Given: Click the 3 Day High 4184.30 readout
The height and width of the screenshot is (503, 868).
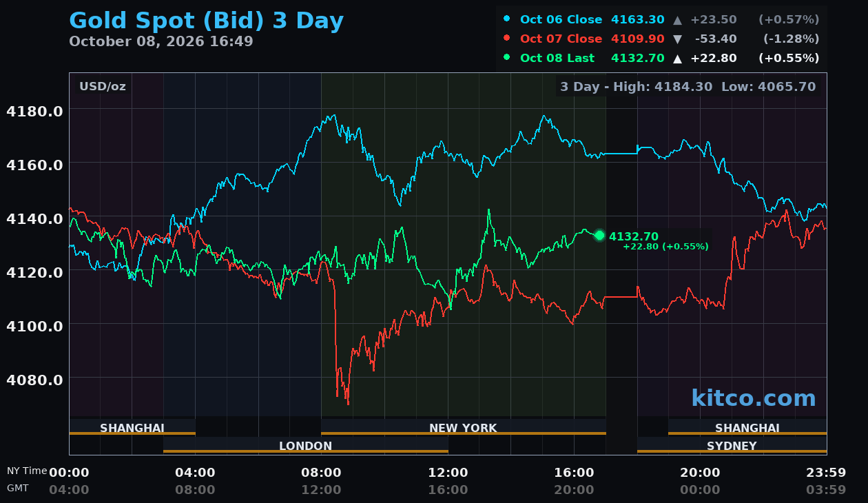Looking at the screenshot, I should pyautogui.click(x=637, y=87).
